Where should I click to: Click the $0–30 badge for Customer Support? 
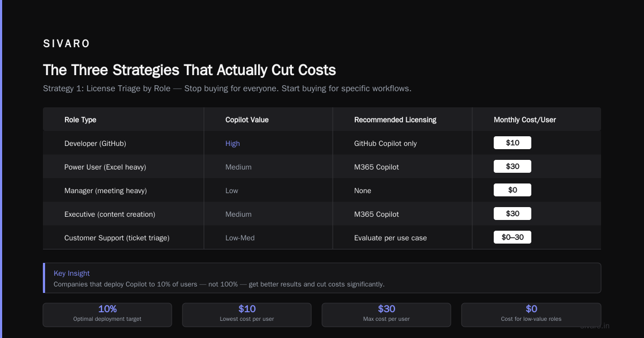click(513, 237)
